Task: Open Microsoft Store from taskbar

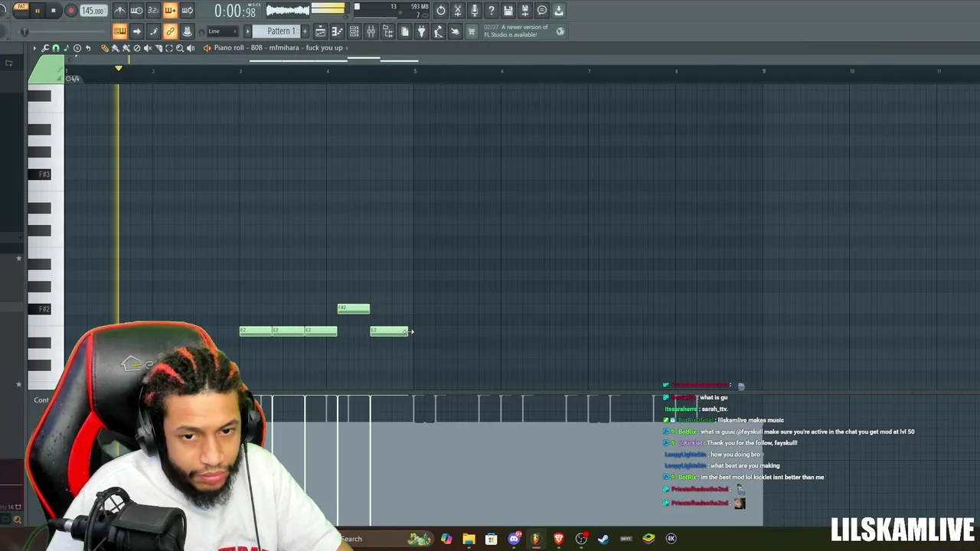Action: coord(492,539)
